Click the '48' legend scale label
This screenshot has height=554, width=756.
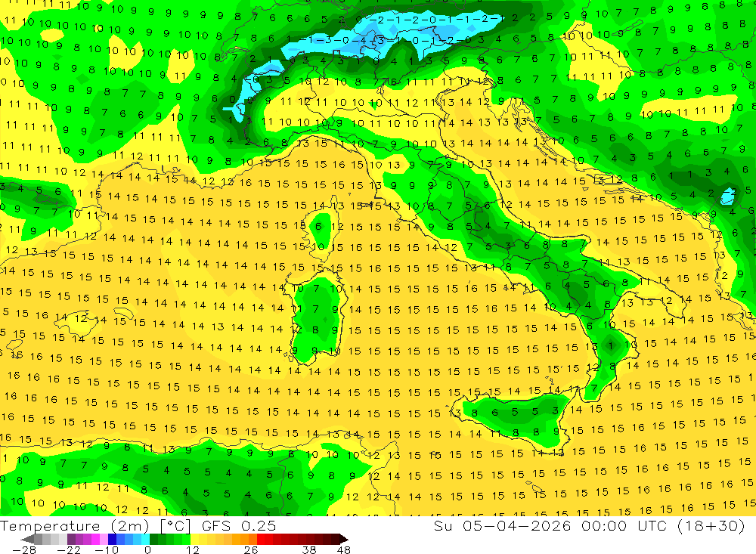pyautogui.click(x=344, y=549)
